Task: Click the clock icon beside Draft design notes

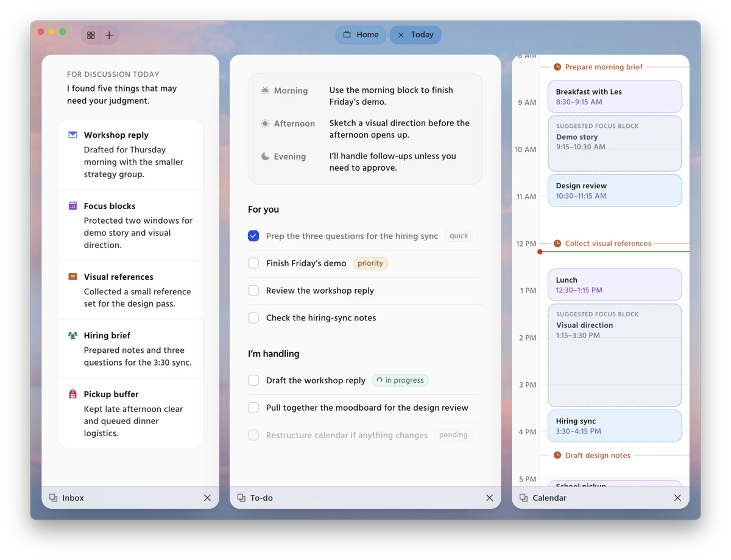Action: [557, 455]
